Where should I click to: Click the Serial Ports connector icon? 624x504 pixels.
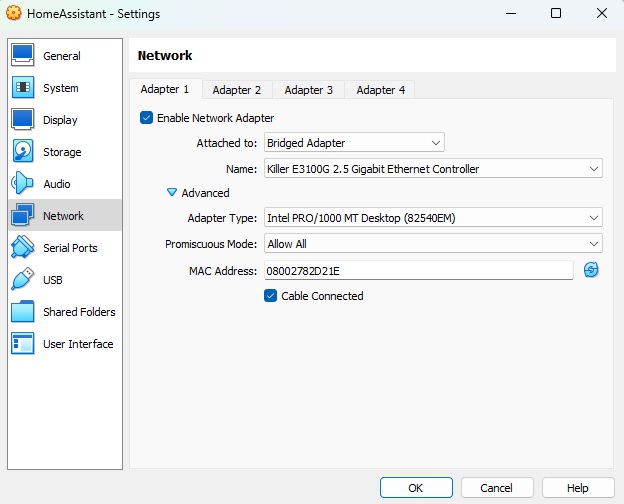[x=23, y=247]
